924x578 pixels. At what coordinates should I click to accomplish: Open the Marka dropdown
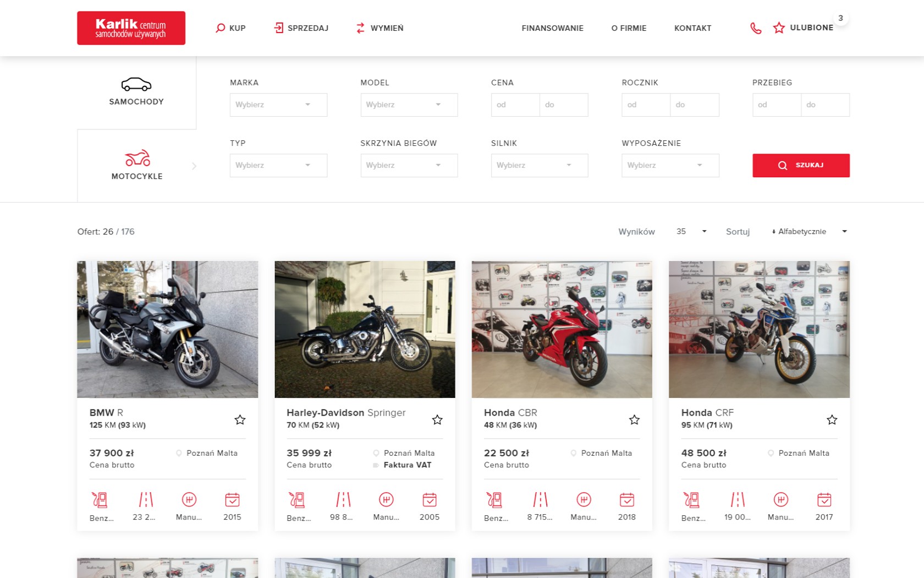tap(278, 105)
